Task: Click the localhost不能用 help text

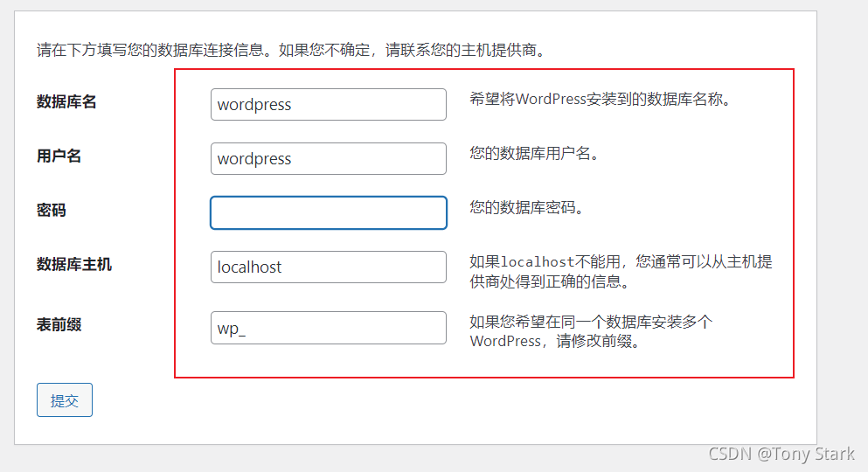Action: 621,272
